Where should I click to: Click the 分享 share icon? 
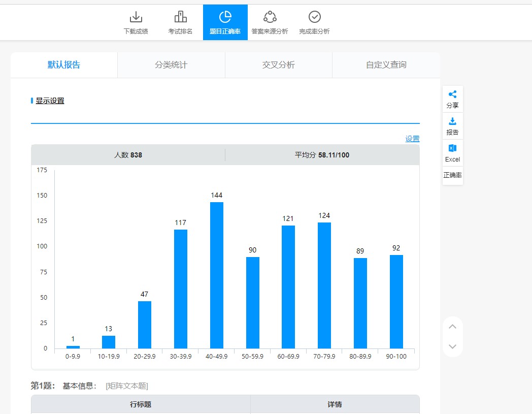pos(452,94)
